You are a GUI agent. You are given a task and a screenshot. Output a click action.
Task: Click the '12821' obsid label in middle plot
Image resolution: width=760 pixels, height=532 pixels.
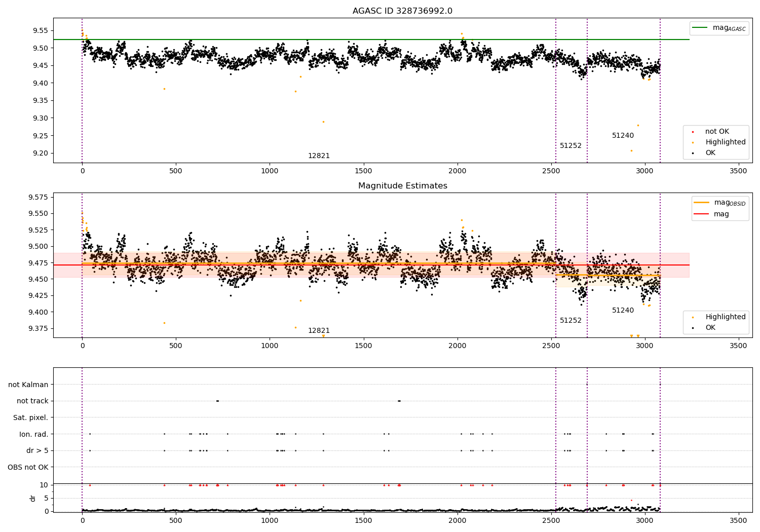click(319, 331)
